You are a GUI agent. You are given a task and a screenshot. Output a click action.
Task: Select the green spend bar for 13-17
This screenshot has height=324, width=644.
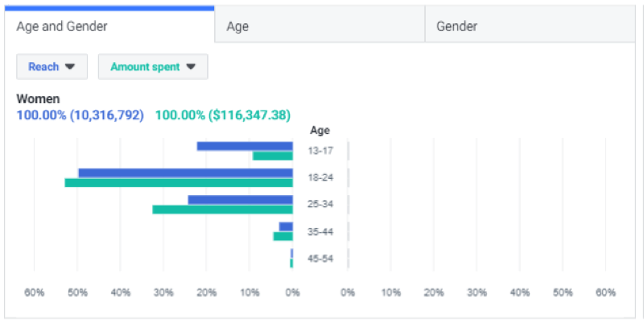point(272,156)
